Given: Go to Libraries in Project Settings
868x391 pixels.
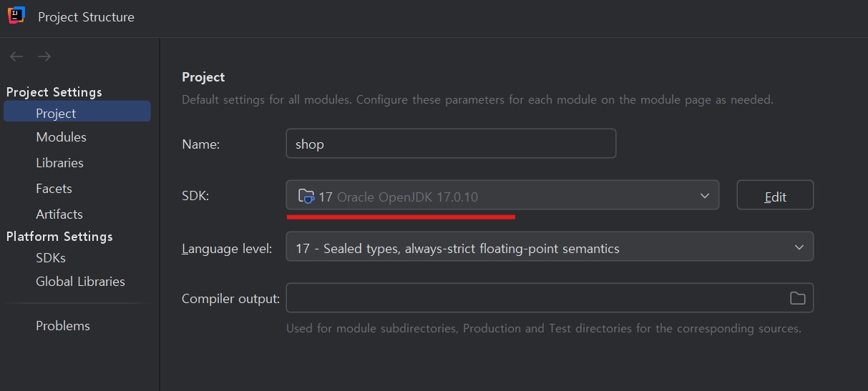Looking at the screenshot, I should click(59, 163).
